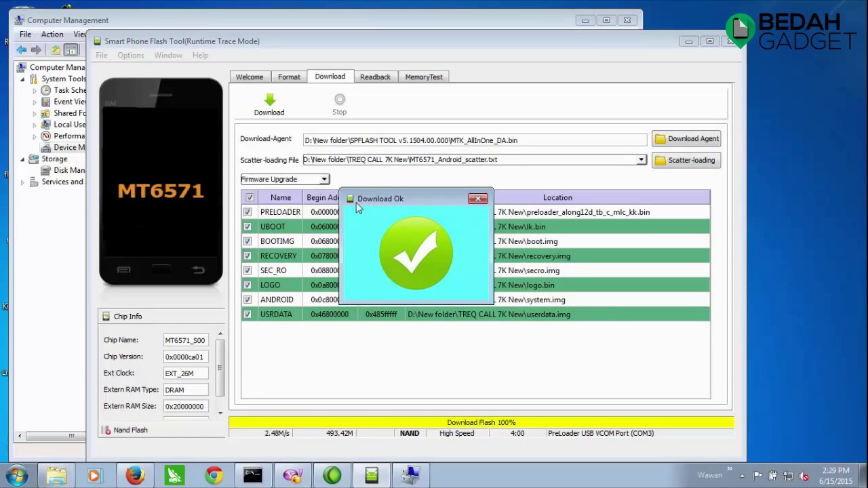Screen dimensions: 868x488
Task: Show hidden tray icons arrow
Action: [742, 476]
